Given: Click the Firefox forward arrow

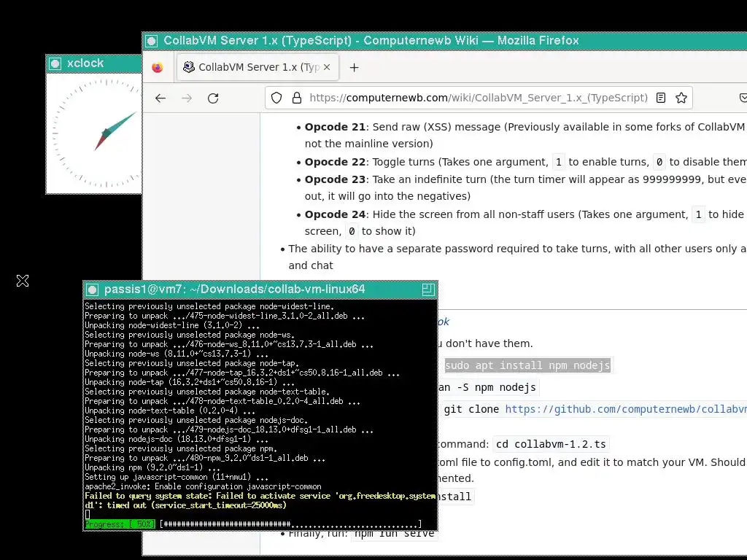Looking at the screenshot, I should point(187,98).
